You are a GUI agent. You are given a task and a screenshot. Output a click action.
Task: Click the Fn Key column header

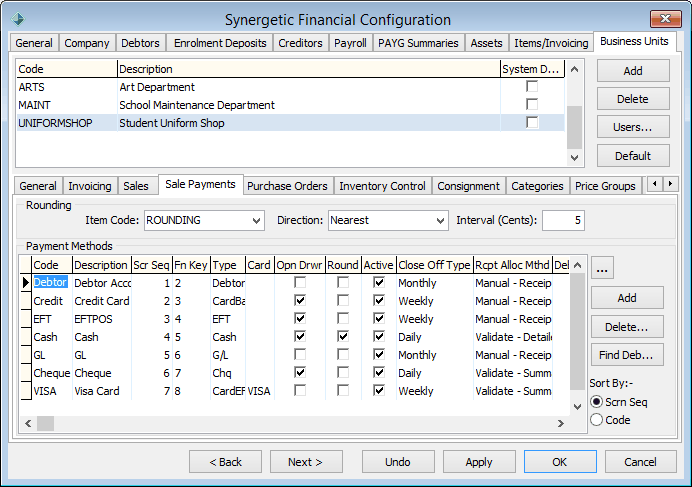(x=191, y=265)
